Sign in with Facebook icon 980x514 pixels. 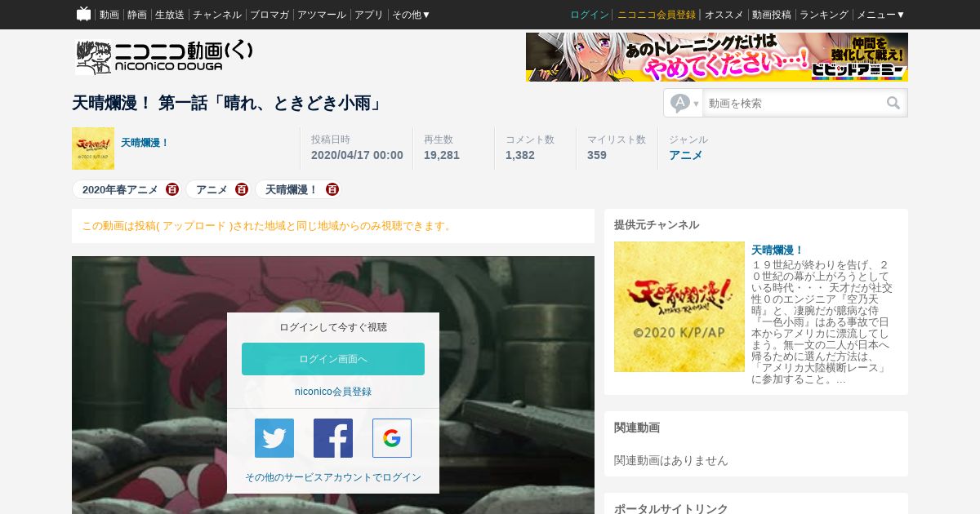(x=333, y=438)
